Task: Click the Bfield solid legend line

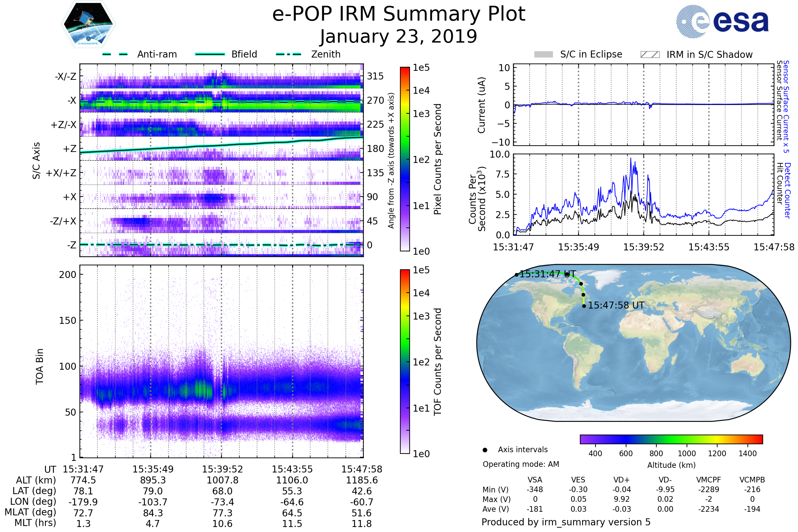Action: [x=210, y=54]
